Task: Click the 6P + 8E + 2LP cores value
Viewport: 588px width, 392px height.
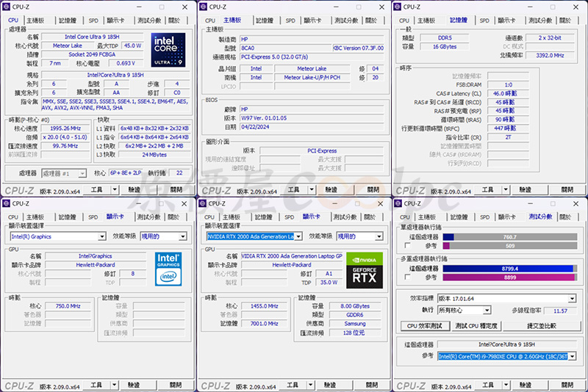Action: pos(126,173)
